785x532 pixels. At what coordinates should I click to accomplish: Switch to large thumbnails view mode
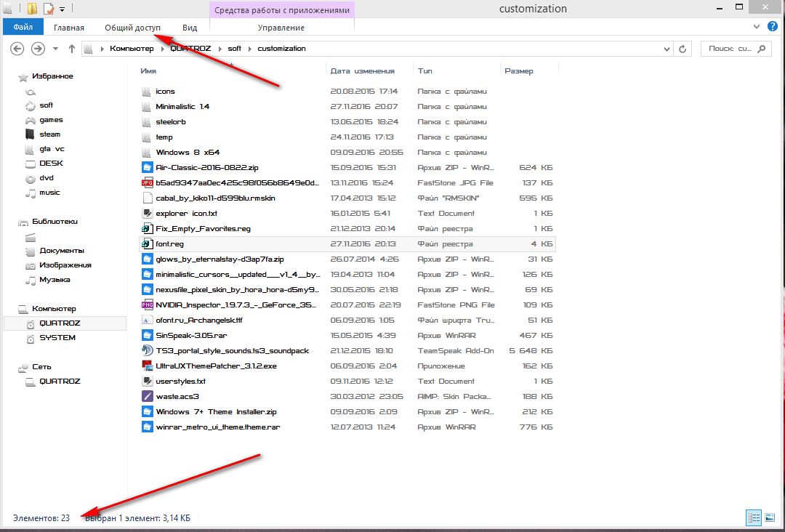(769, 517)
